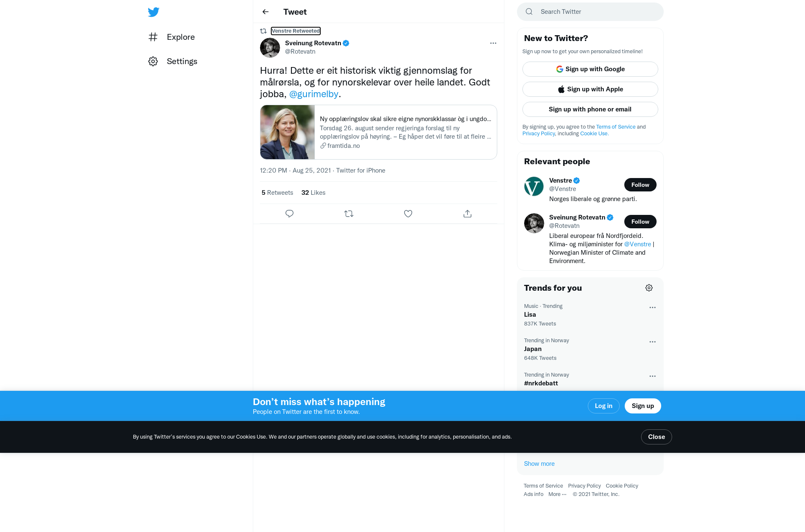
Task: Follow Sveinung Rotevatn account
Action: [640, 222]
